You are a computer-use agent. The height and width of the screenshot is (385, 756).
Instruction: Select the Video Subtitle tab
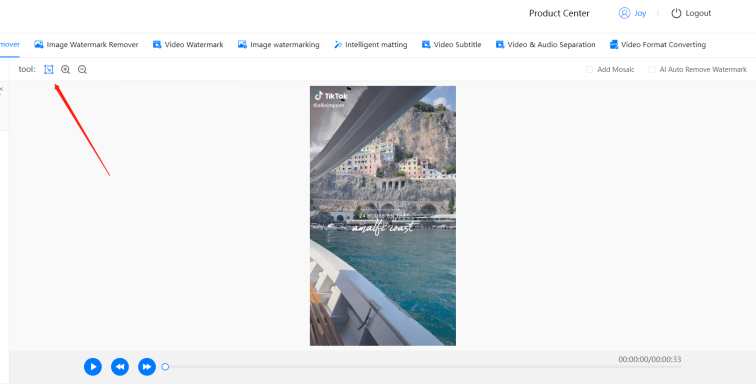point(451,44)
